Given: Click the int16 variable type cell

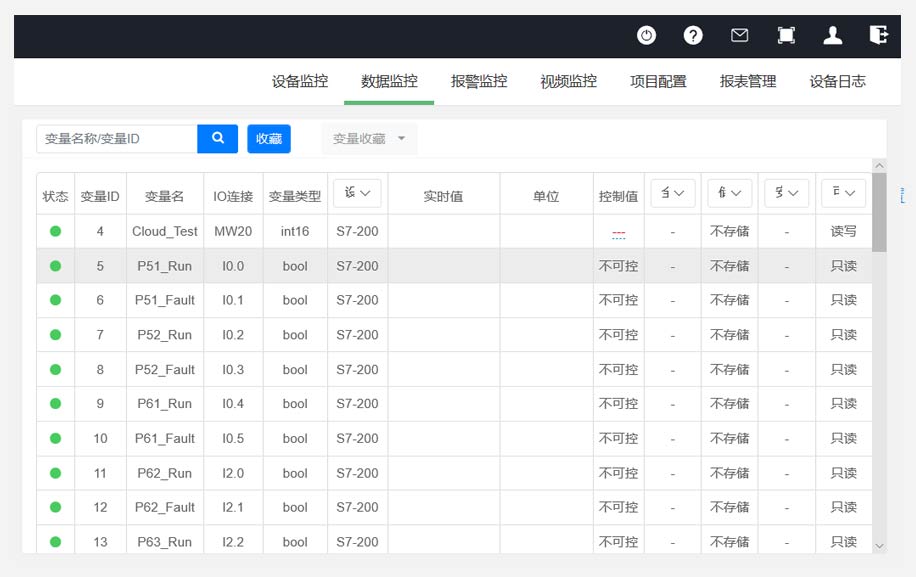Looking at the screenshot, I should tap(295, 231).
